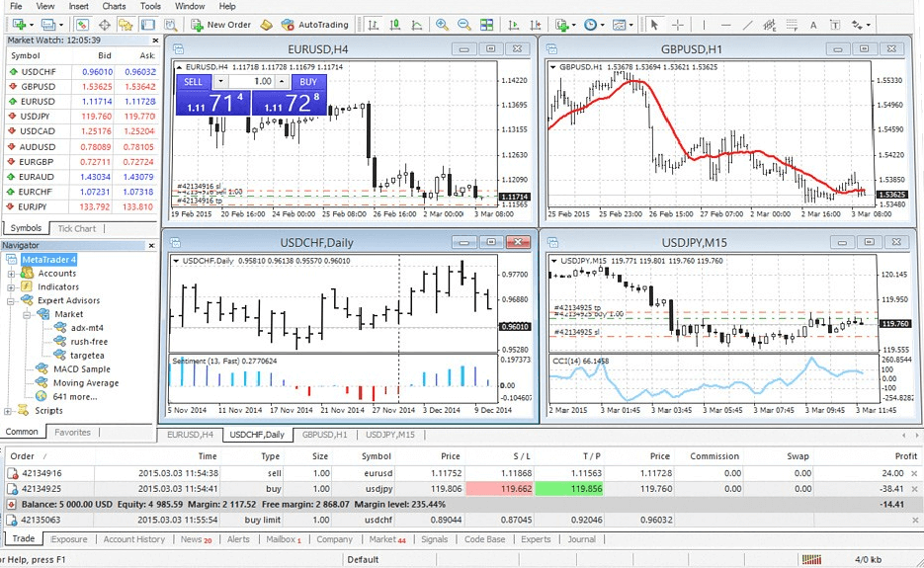Click the 1.00 volume input field

coord(252,82)
